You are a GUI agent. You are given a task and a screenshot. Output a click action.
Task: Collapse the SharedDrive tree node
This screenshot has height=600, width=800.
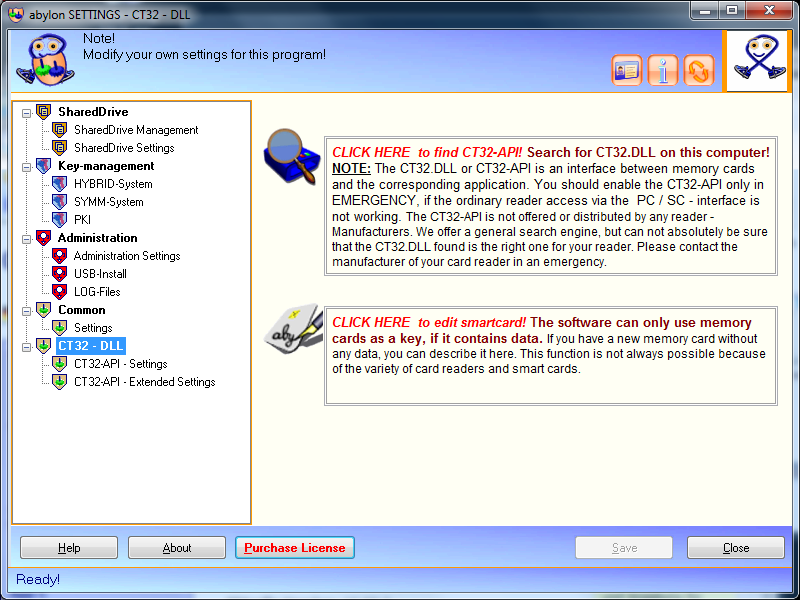(x=27, y=113)
